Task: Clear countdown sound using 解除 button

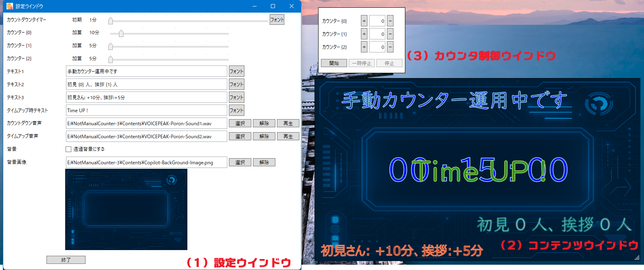Action: click(x=264, y=123)
